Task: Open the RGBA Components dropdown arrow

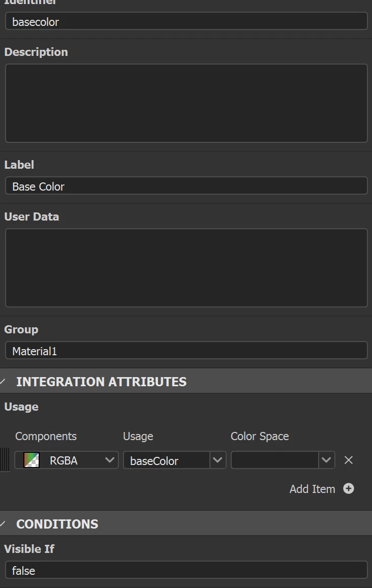Action: pos(110,460)
